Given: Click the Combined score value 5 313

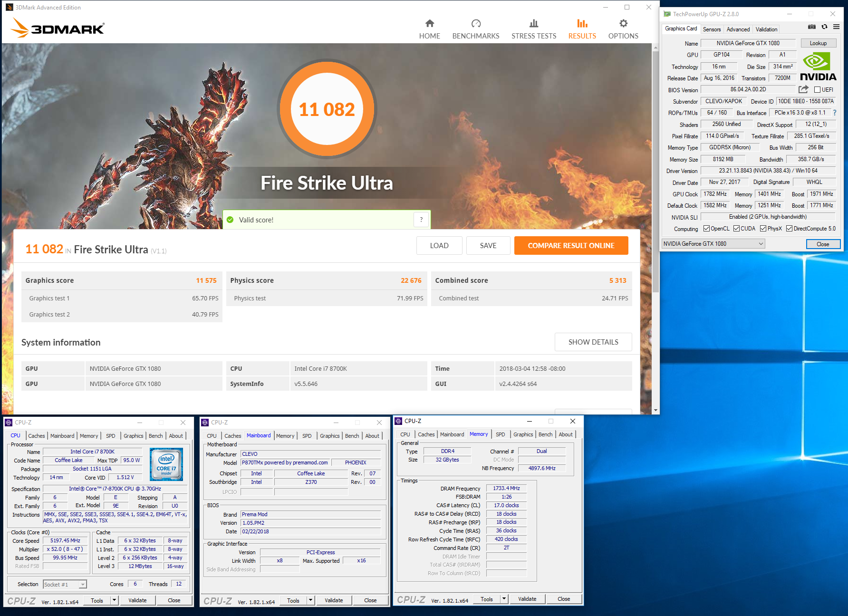Looking at the screenshot, I should 617,280.
